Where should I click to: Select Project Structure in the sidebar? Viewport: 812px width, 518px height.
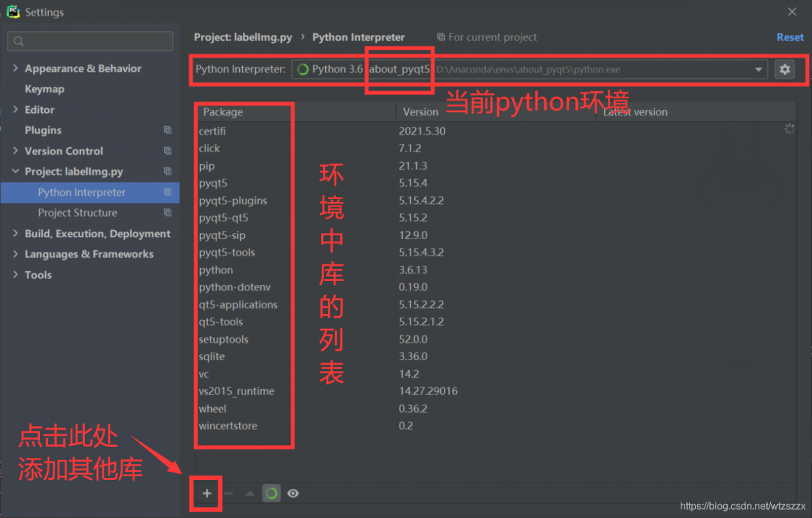77,212
